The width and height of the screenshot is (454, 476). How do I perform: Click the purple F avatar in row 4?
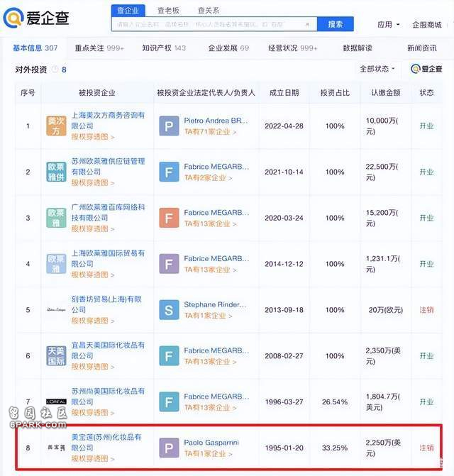point(169,264)
